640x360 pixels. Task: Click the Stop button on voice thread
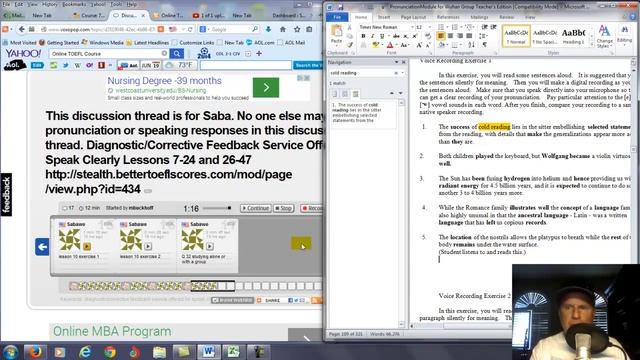(283, 208)
